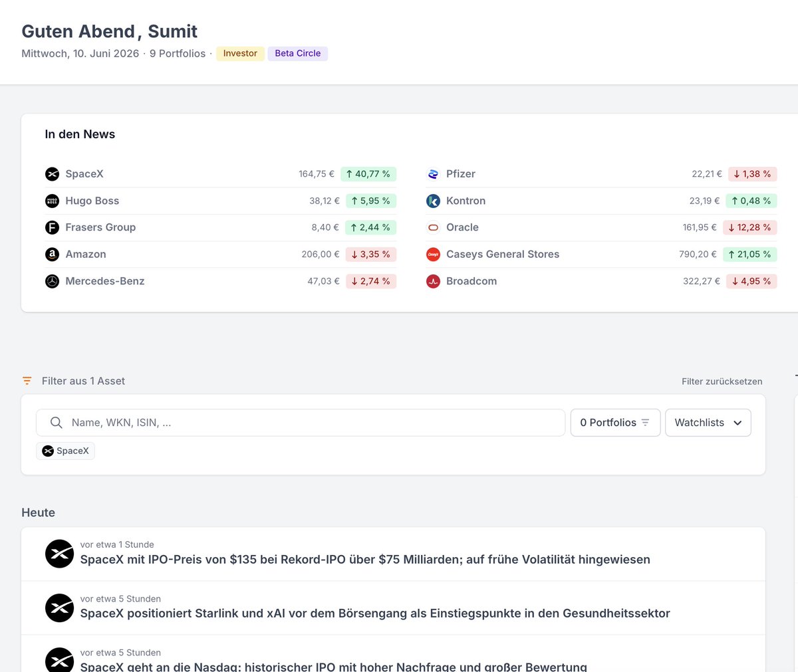This screenshot has height=672, width=798.
Task: Open the Watchlists dropdown
Action: [x=708, y=423]
